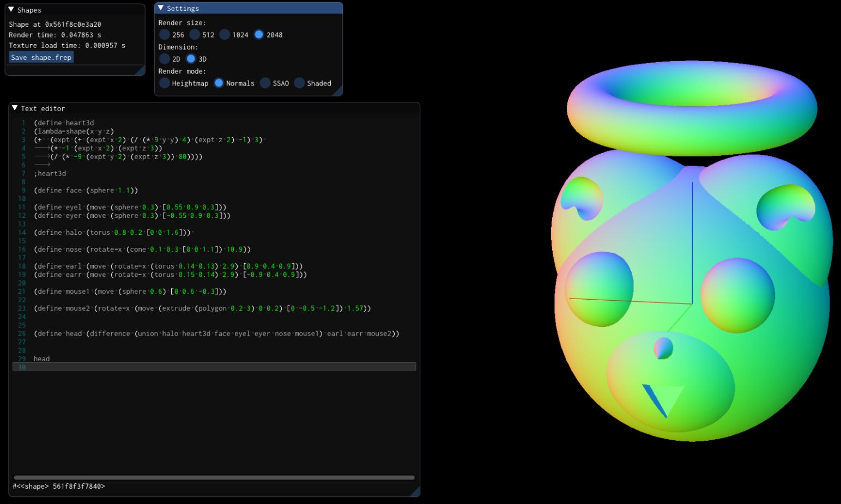Click the Shapes panel resize grip
Viewport: 841px width, 504px height.
click(140, 70)
